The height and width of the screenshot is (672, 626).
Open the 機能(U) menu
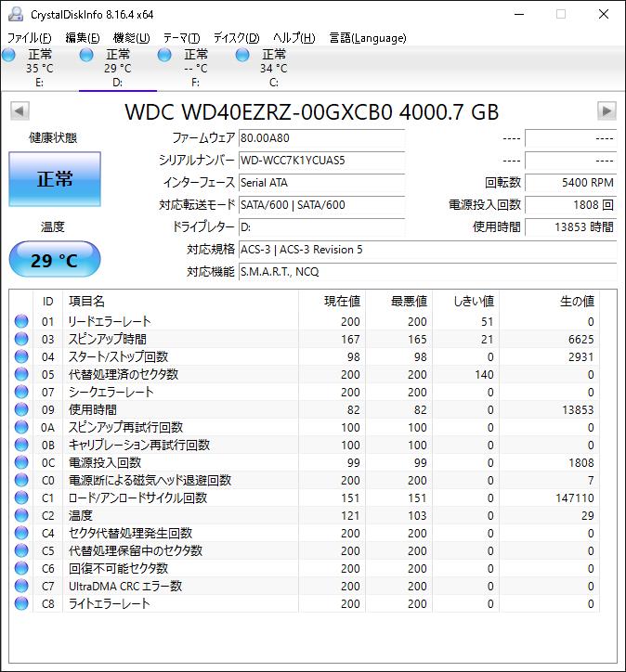coord(131,38)
